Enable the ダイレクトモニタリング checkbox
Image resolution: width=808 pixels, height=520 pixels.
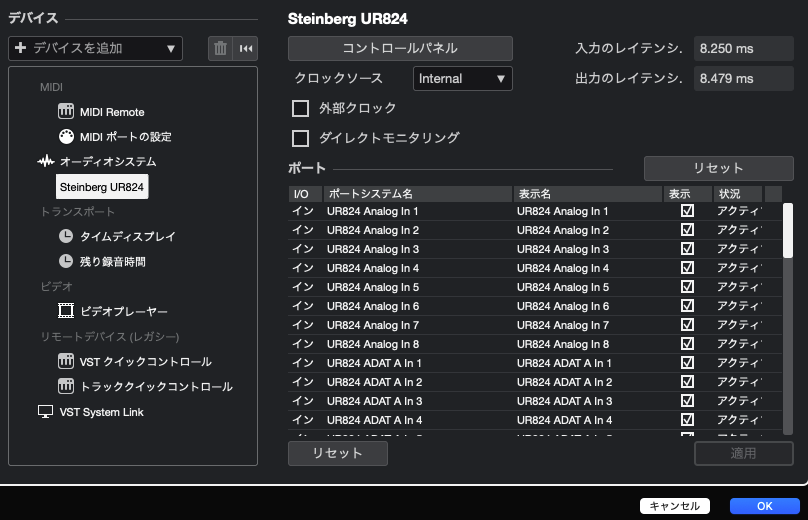pos(300,138)
